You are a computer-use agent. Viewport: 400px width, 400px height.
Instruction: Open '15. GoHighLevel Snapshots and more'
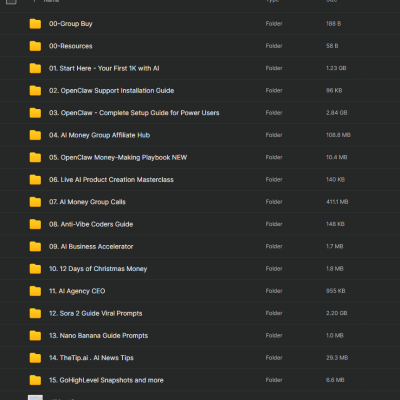pos(106,380)
